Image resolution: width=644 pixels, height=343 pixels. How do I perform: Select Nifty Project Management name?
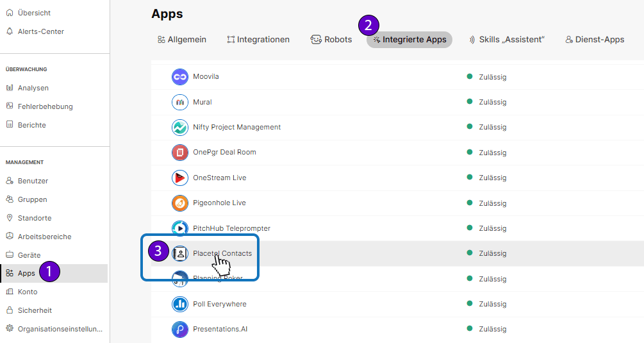(x=236, y=127)
